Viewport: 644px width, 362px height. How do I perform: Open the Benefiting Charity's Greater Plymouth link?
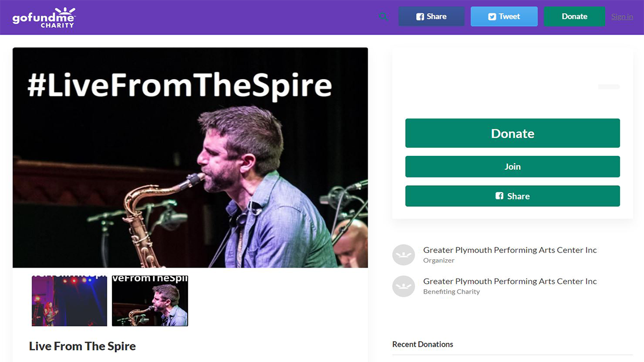[510, 281]
